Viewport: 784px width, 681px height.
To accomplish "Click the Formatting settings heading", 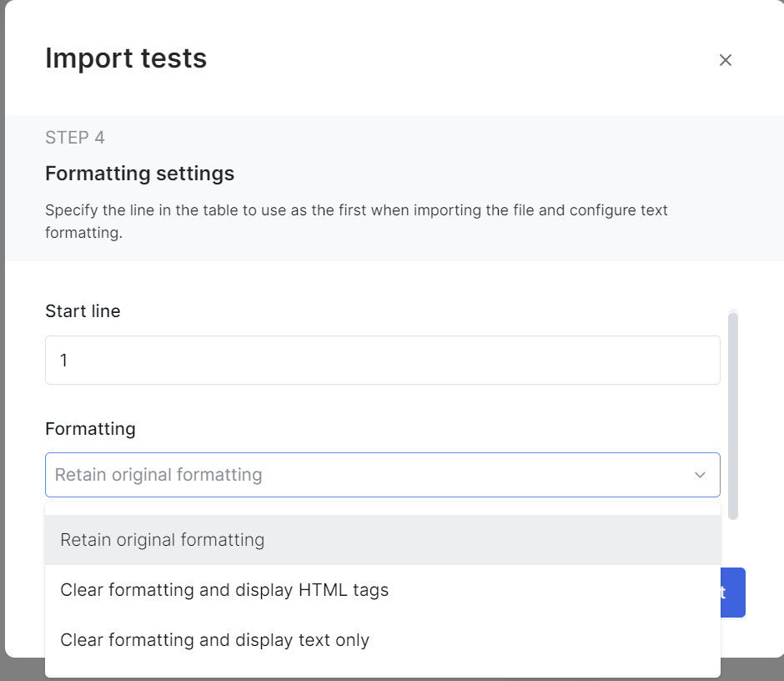I will pos(139,174).
